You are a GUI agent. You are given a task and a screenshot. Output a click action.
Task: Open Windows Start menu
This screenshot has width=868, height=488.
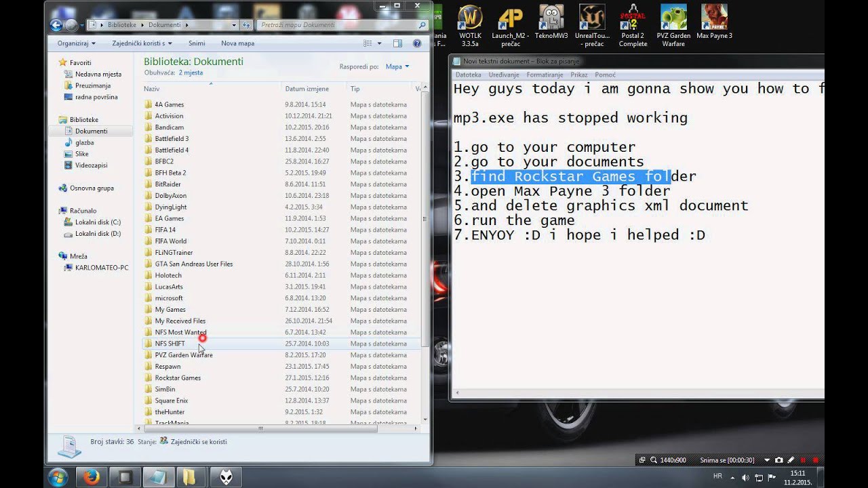tap(58, 477)
